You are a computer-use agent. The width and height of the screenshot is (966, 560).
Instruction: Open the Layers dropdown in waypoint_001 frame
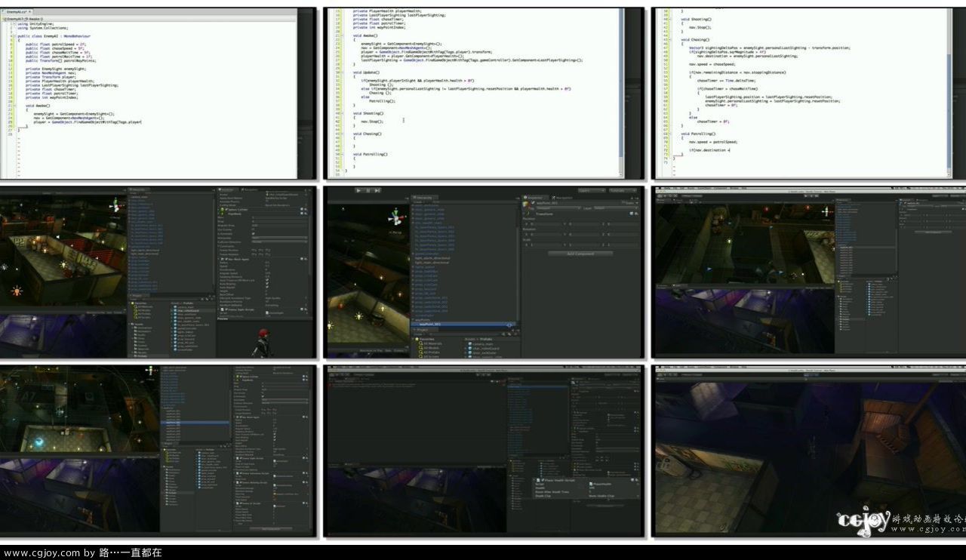pos(592,190)
